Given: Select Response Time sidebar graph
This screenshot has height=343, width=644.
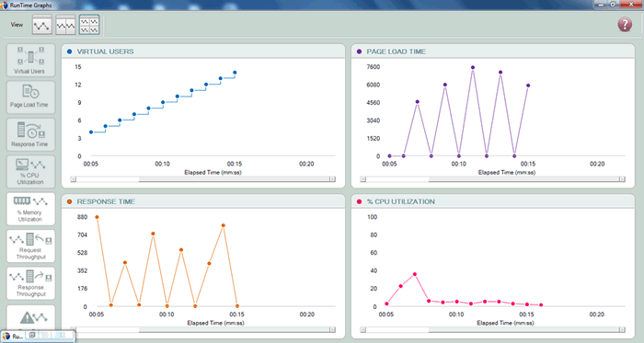Looking at the screenshot, I should (30, 134).
